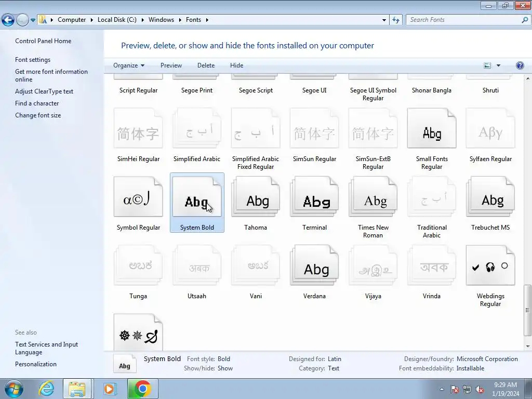Select the SimSun Regular font icon
This screenshot has height=399, width=532.
coord(314,128)
